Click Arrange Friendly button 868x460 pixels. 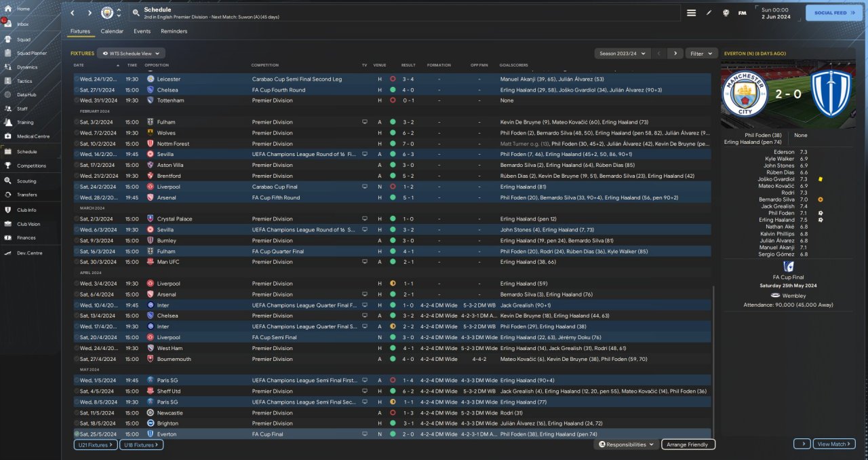coord(688,444)
